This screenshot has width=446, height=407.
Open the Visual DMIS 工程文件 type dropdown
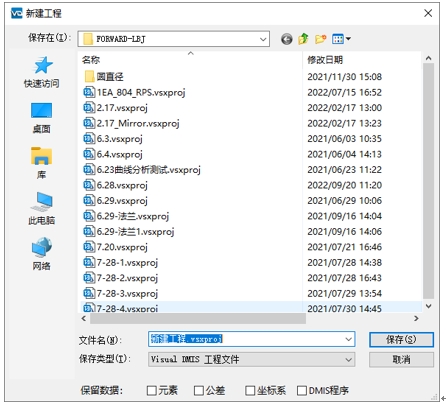pos(252,360)
